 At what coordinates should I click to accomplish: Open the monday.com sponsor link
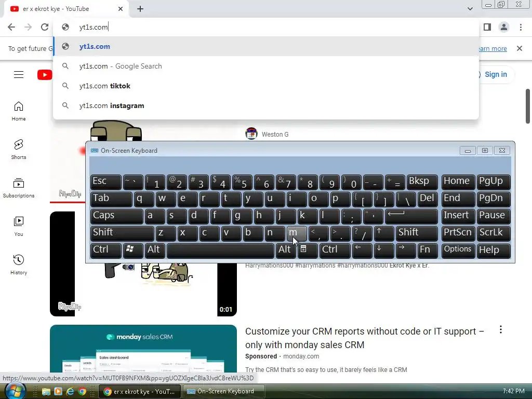click(x=301, y=356)
